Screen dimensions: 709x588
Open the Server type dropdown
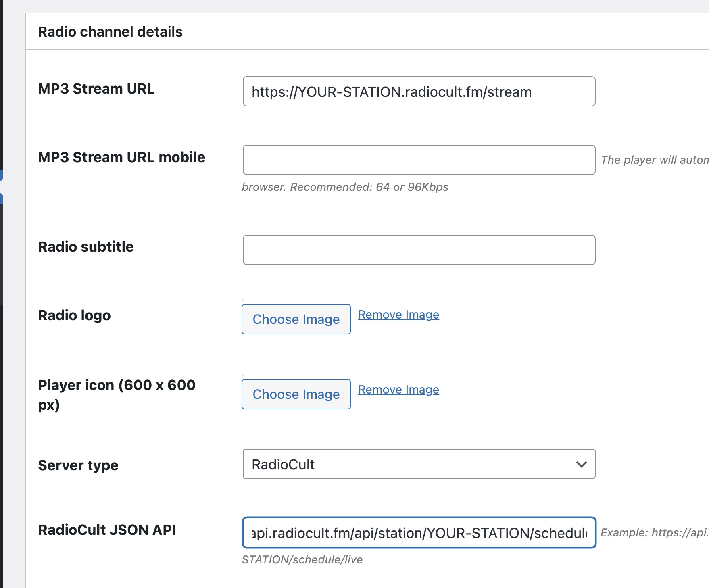(419, 464)
